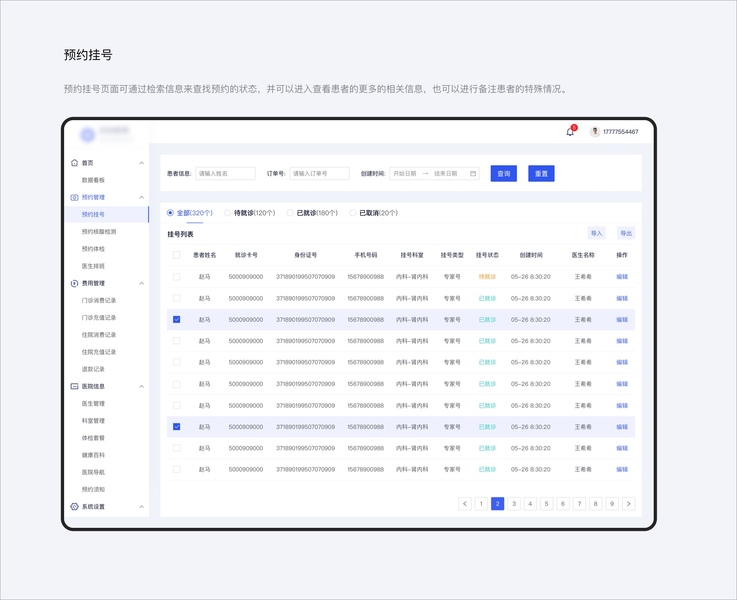Go to the previous page with the left arrow

pos(464,504)
